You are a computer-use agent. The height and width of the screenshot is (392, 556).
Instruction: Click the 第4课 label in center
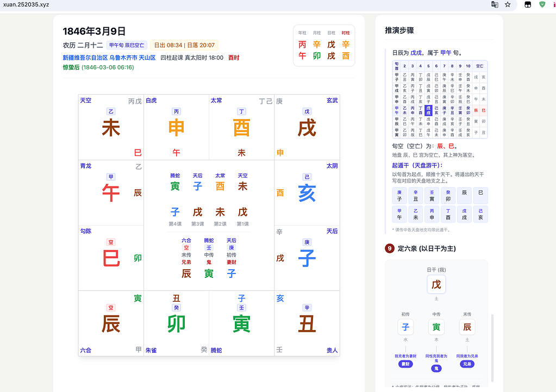pos(175,224)
